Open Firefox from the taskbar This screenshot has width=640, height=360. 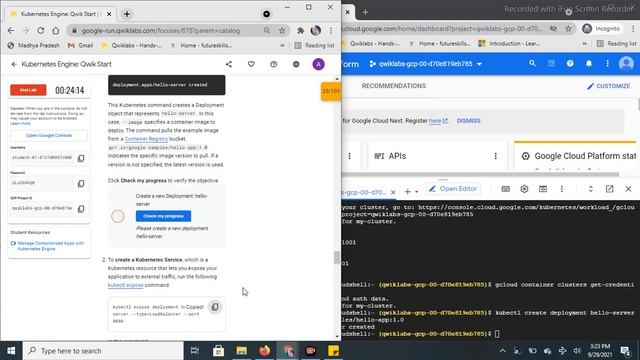264,351
